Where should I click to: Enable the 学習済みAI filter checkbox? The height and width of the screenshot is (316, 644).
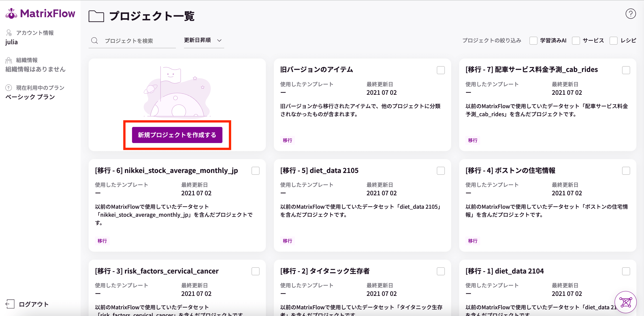pyautogui.click(x=533, y=40)
